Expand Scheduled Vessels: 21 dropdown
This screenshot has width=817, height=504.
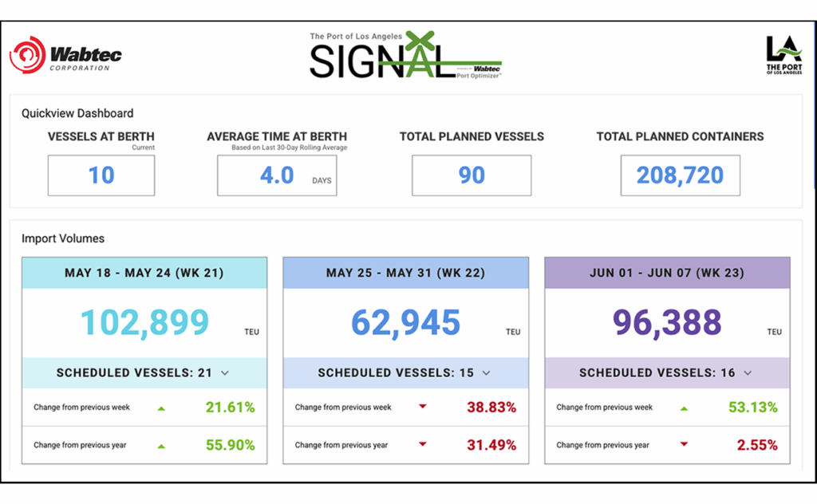[x=225, y=373]
